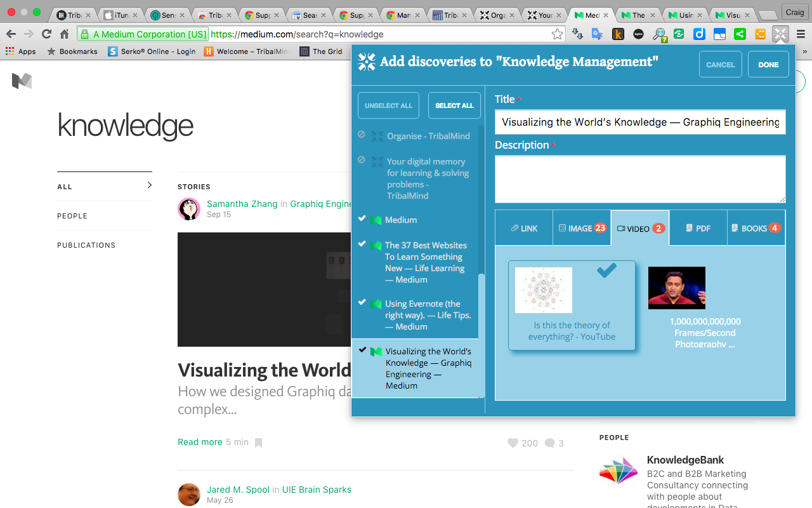Open the 'Welcome – TribalMind' bookmark
Image resolution: width=812 pixels, height=508 pixels.
[x=246, y=51]
